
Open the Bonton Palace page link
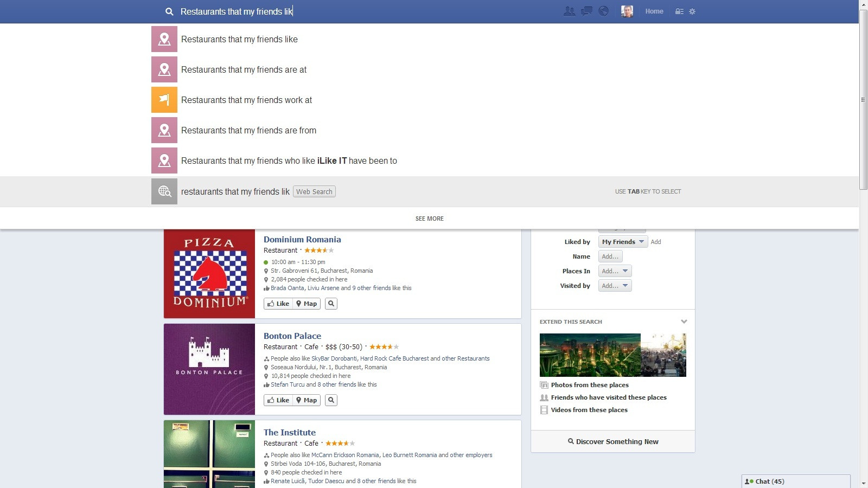(x=292, y=336)
